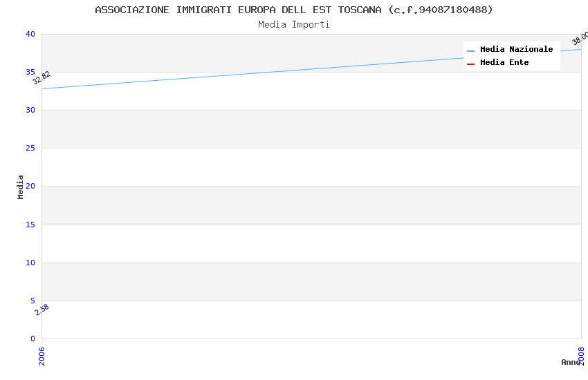Click the 38.00 data label
Image resolution: width=588 pixels, height=380 pixels.
coord(580,38)
